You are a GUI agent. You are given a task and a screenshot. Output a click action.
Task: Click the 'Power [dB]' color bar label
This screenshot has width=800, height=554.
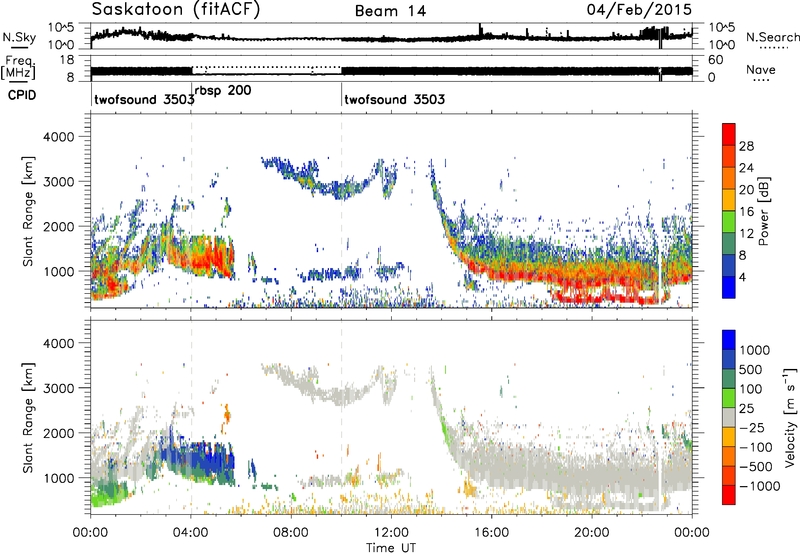click(x=764, y=211)
